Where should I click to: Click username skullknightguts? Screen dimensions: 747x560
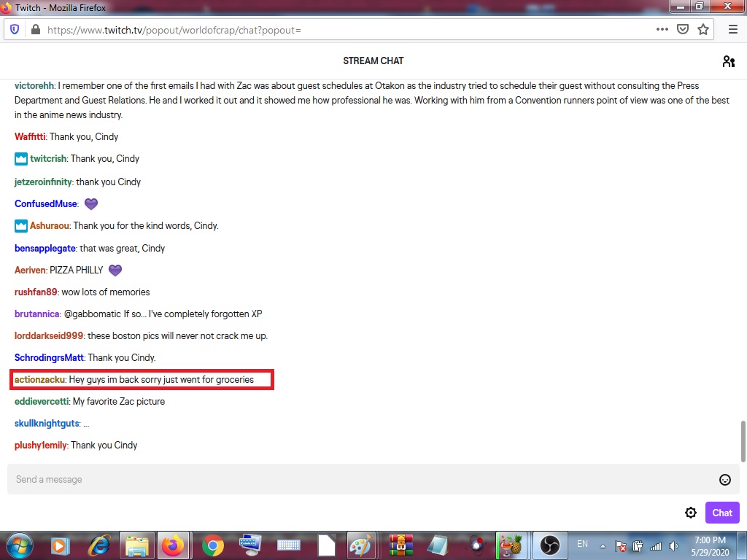(x=47, y=424)
